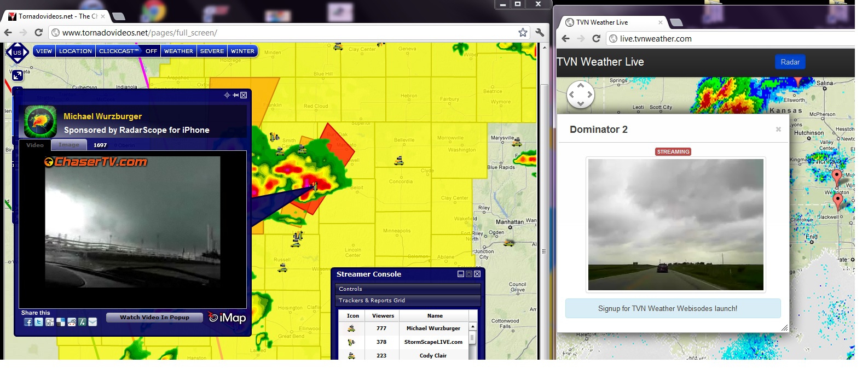Image resolution: width=868 pixels, height=381 pixels.
Task: Reload the Tornadovideos page
Action: 38,32
